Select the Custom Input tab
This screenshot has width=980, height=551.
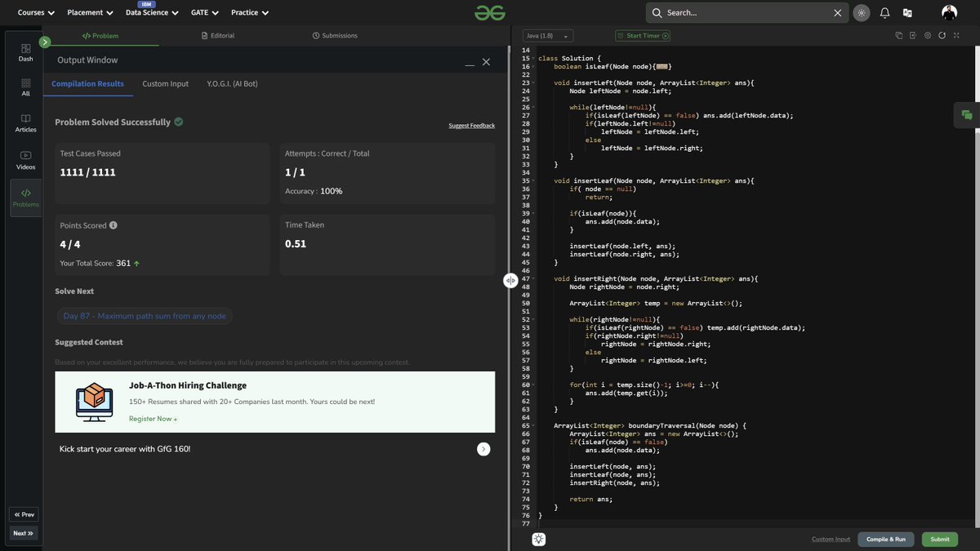tap(166, 84)
